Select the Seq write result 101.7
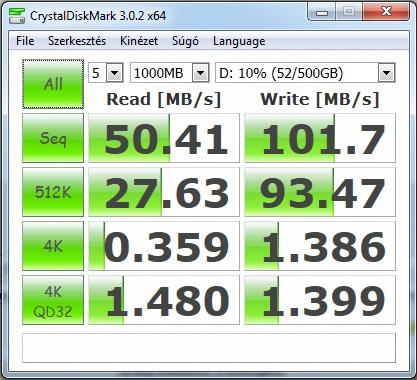This screenshot has height=380, width=417. (x=320, y=138)
